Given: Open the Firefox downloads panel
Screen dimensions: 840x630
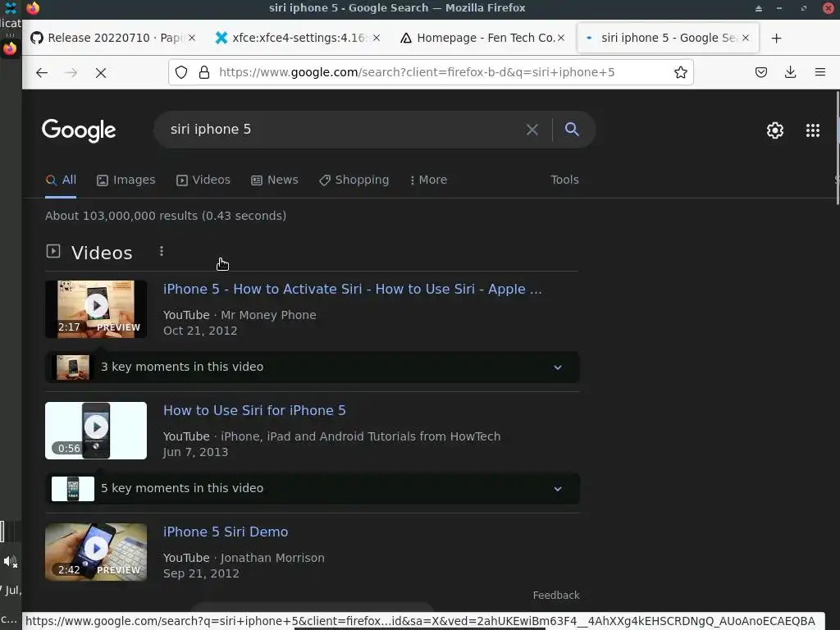Looking at the screenshot, I should pyautogui.click(x=790, y=72).
